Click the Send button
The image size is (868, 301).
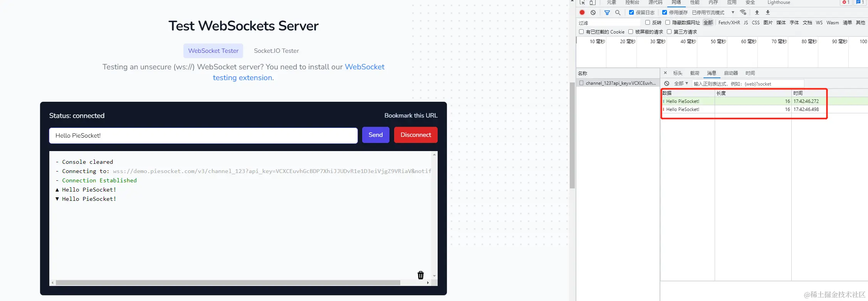(376, 135)
